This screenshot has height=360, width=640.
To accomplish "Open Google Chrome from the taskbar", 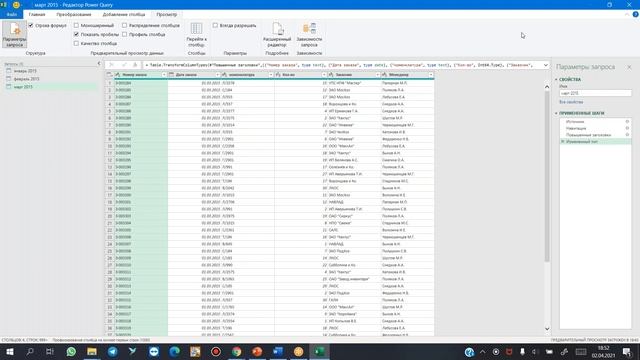I will (x=236, y=351).
